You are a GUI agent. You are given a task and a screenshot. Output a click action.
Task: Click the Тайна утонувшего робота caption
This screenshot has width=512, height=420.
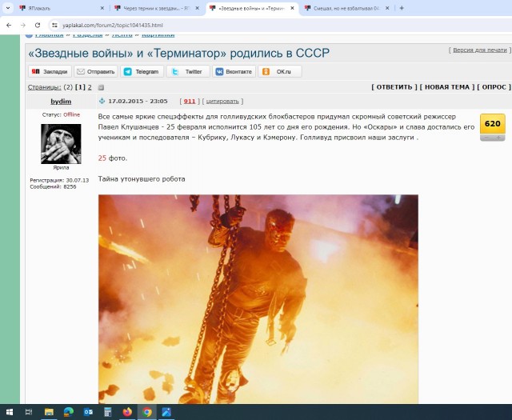142,179
